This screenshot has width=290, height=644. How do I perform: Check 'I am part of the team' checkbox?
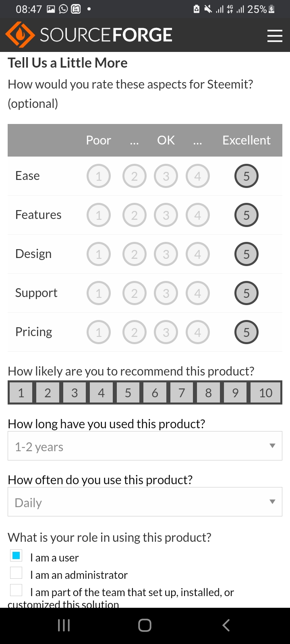[x=16, y=590]
